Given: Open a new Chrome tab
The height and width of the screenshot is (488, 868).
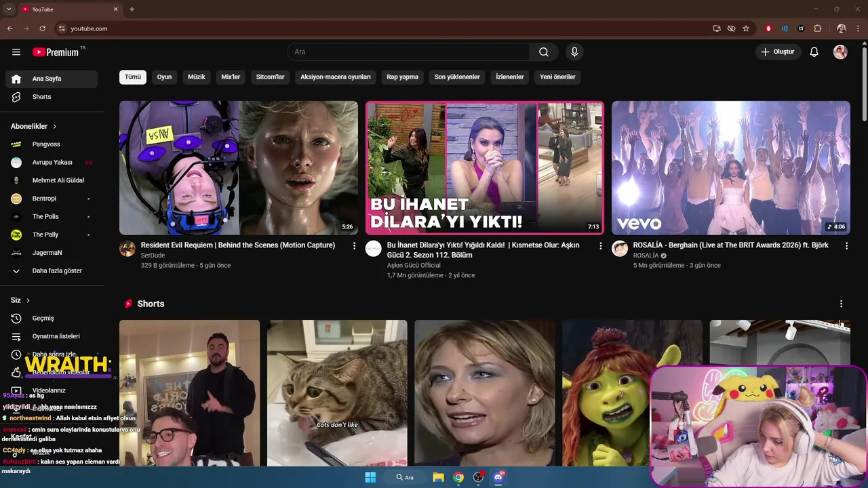Looking at the screenshot, I should tap(132, 9).
